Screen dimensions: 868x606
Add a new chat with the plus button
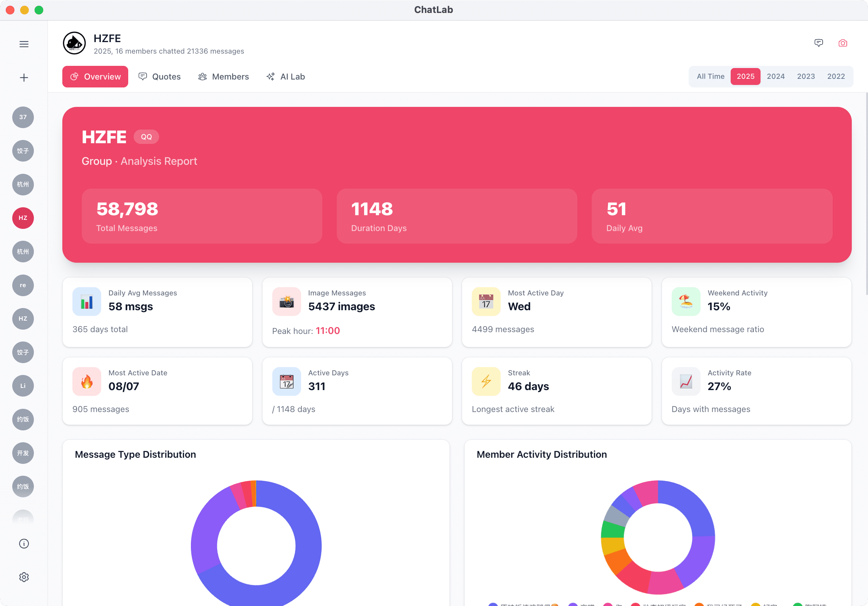click(23, 77)
